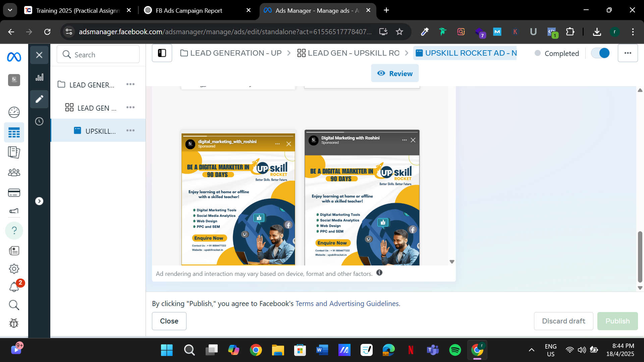644x362 pixels.
Task: Click the preview pane scroll down arrow
Action: pyautogui.click(x=452, y=262)
